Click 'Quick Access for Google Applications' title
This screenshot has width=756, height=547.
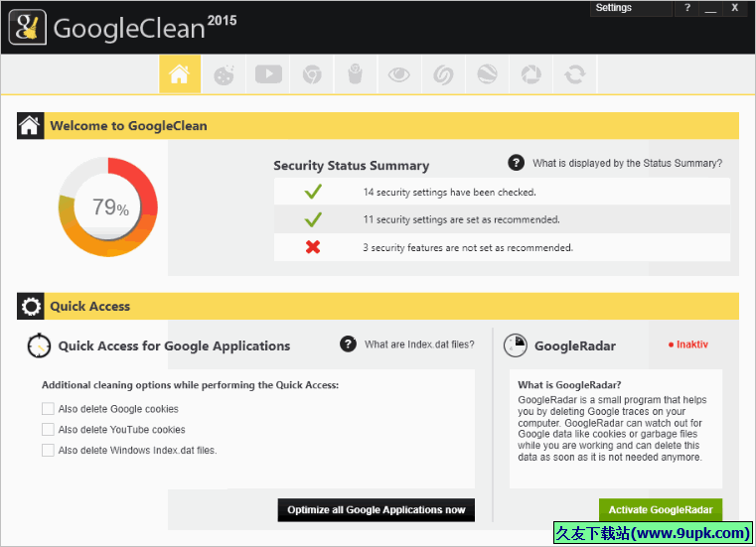pos(174,345)
